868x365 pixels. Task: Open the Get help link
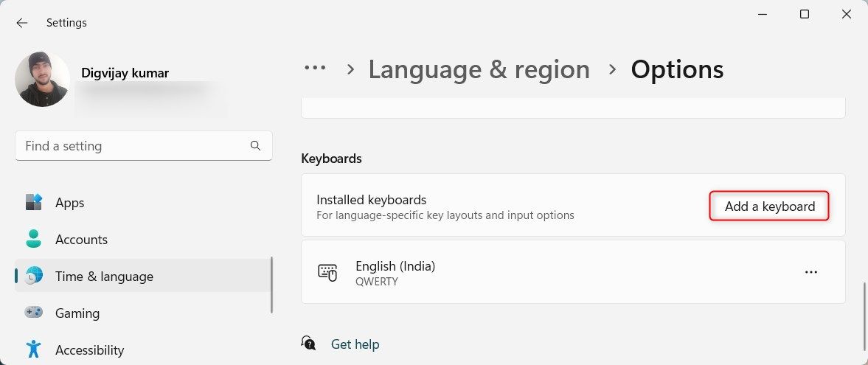coord(355,344)
